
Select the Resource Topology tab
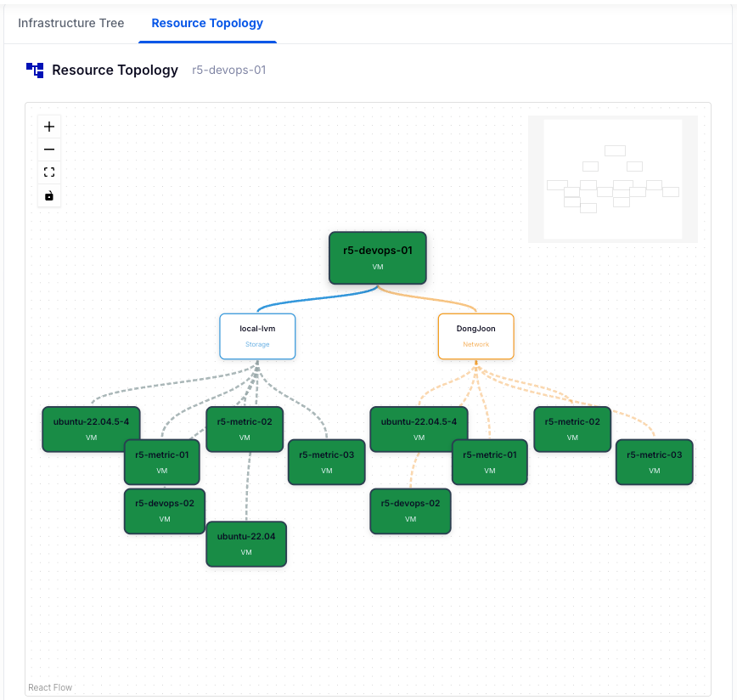207,23
